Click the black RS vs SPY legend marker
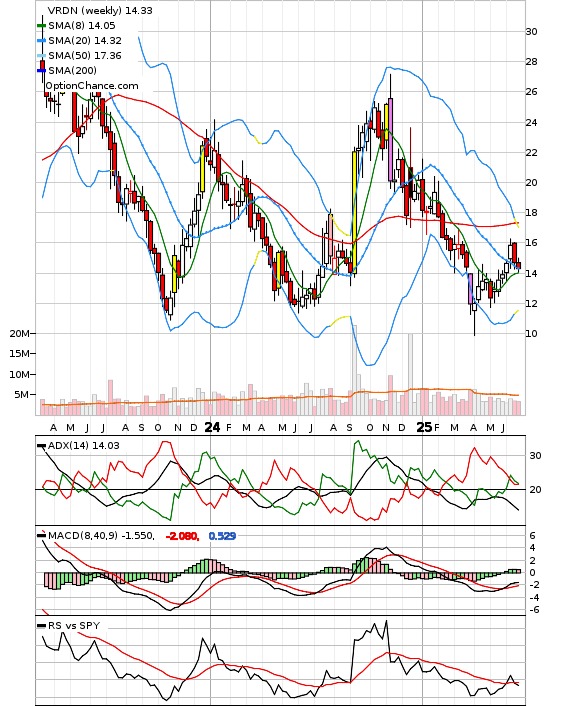The image size is (566, 706). [x=41, y=625]
